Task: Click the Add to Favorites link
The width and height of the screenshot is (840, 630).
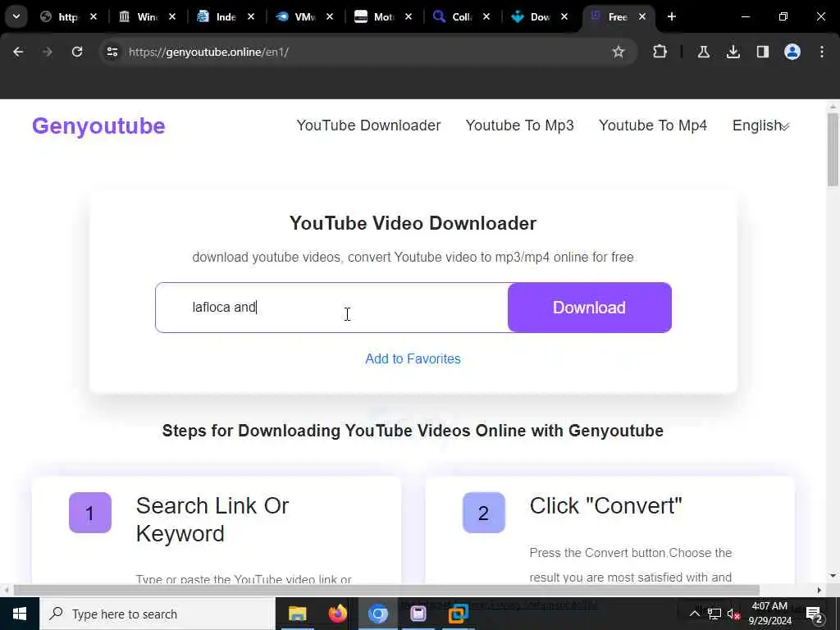Action: [x=413, y=359]
